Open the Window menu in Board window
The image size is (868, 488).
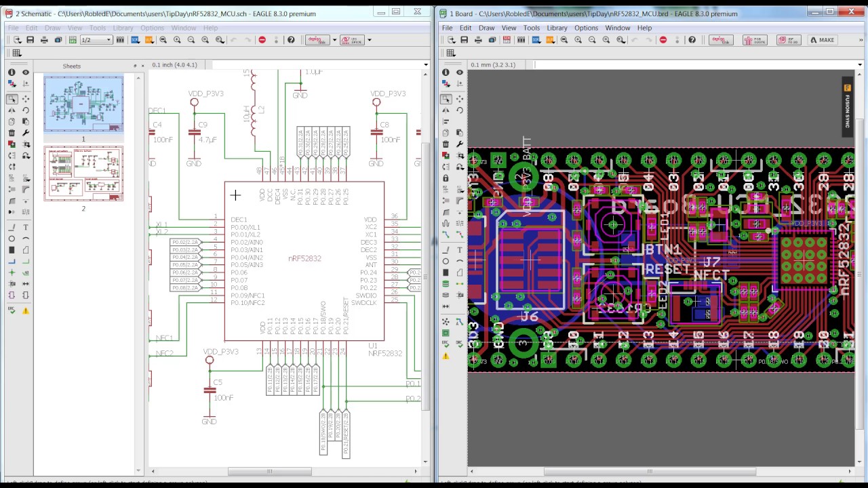pos(617,28)
